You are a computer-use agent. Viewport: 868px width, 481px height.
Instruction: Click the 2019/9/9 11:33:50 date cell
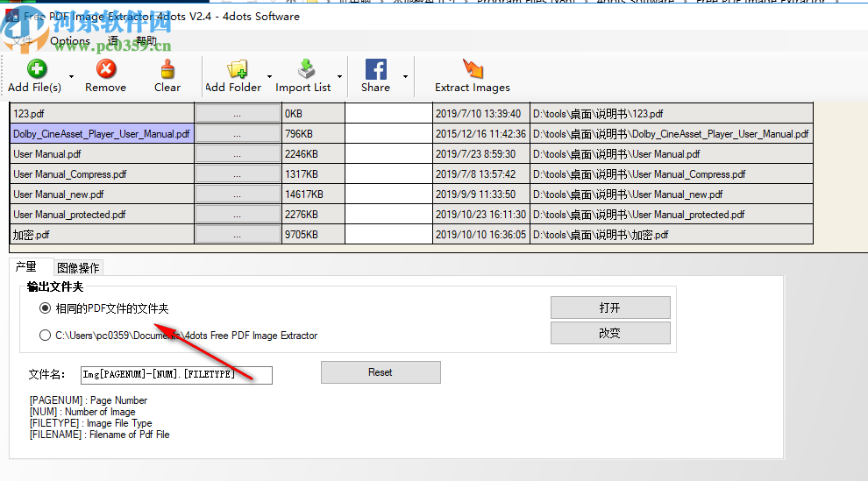tap(481, 195)
